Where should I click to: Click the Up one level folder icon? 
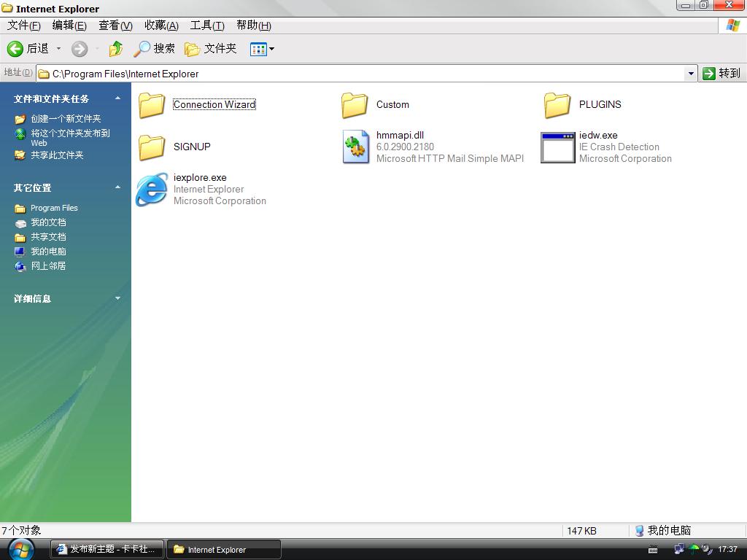(116, 49)
